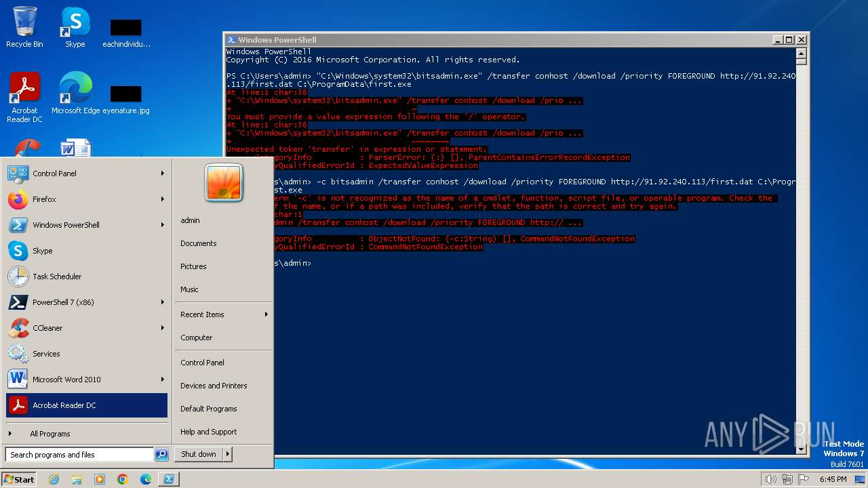The width and height of the screenshot is (868, 488).
Task: Open CCleaner from the Start menu
Action: click(87, 328)
